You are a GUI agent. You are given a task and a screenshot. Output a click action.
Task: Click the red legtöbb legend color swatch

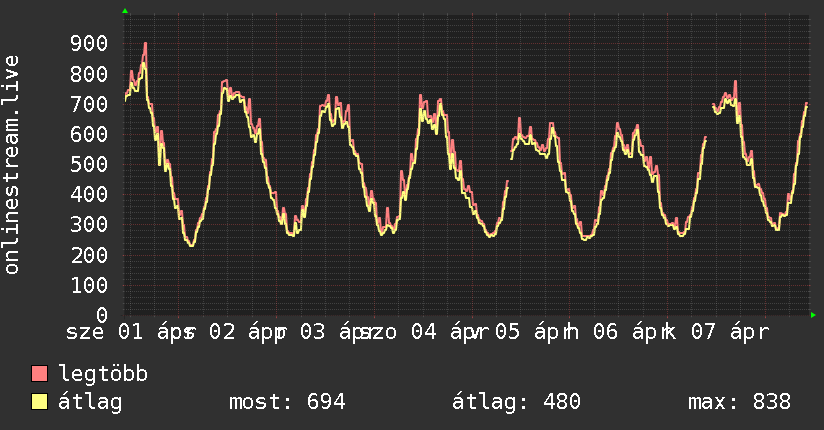40,375
